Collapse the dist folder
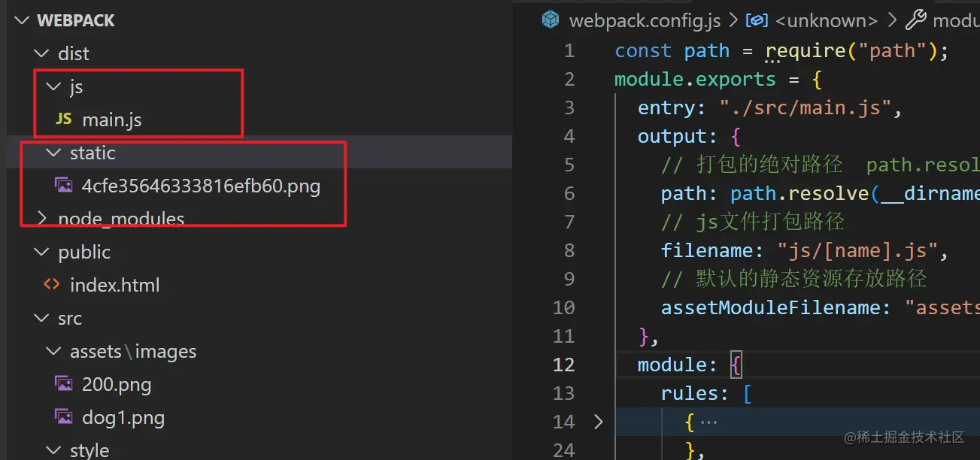 tap(41, 53)
